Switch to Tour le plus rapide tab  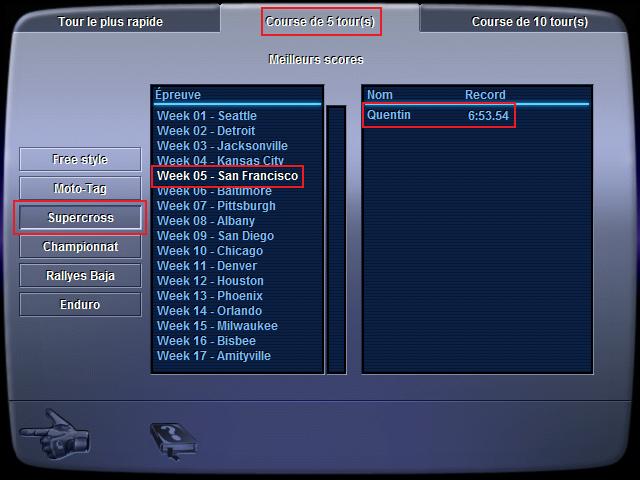click(110, 22)
